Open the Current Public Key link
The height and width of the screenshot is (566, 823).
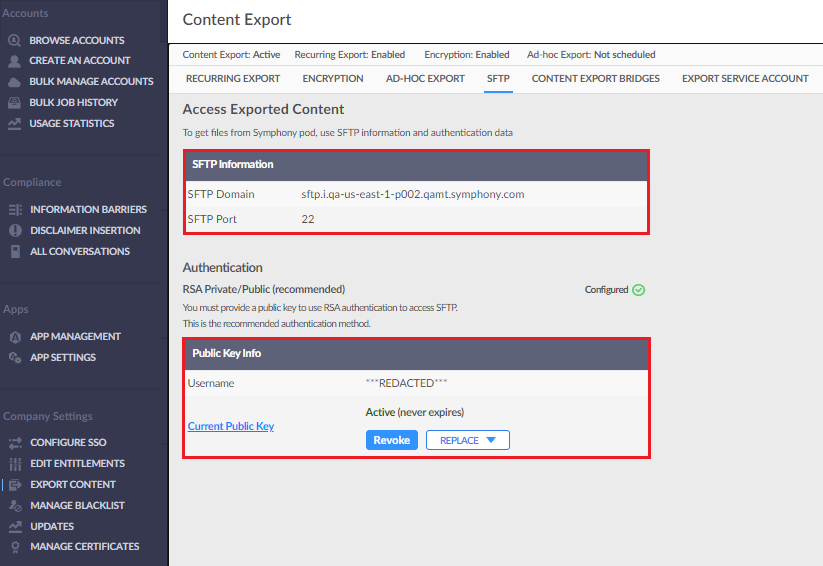(231, 426)
